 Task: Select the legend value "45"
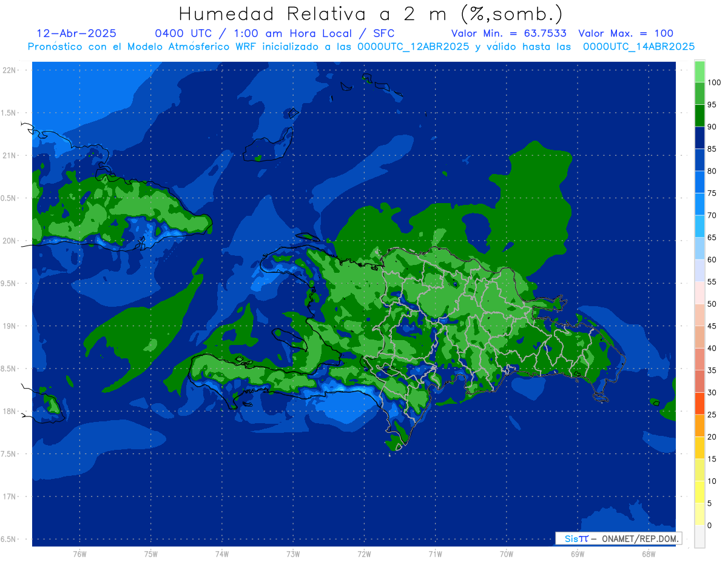tap(712, 326)
